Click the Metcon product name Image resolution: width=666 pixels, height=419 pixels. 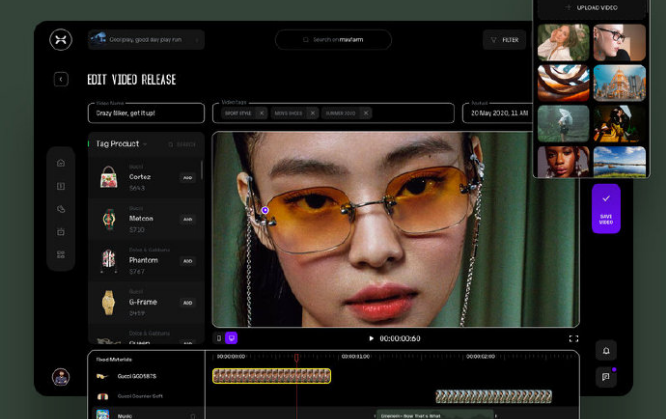pyautogui.click(x=141, y=218)
